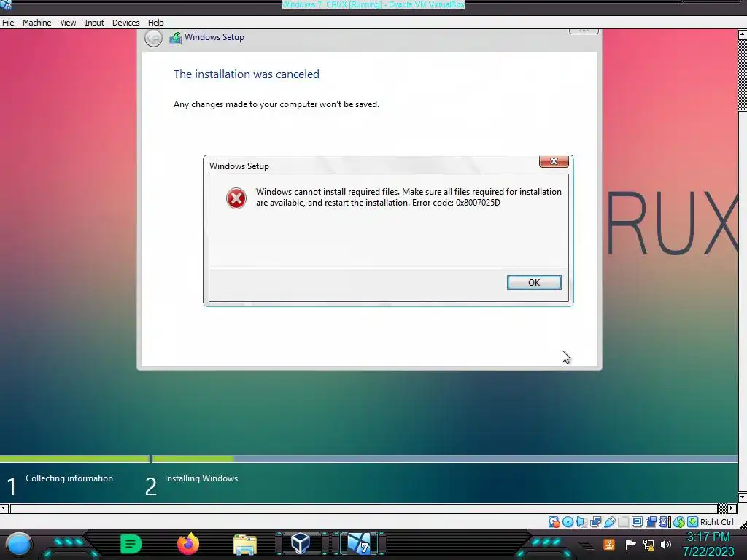Screen dimensions: 747x560
Task: Click the keyboard capture arrow icon
Action: [693, 522]
